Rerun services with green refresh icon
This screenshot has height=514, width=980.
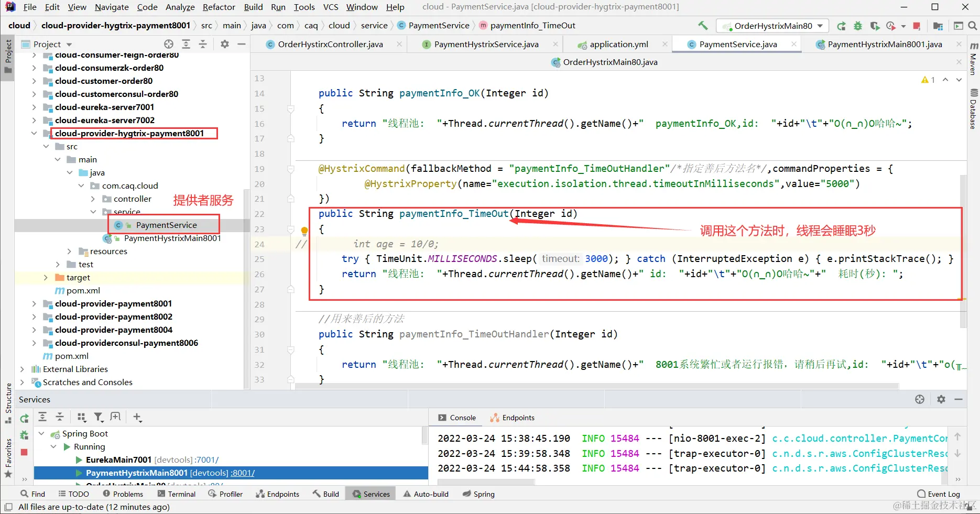click(x=24, y=419)
